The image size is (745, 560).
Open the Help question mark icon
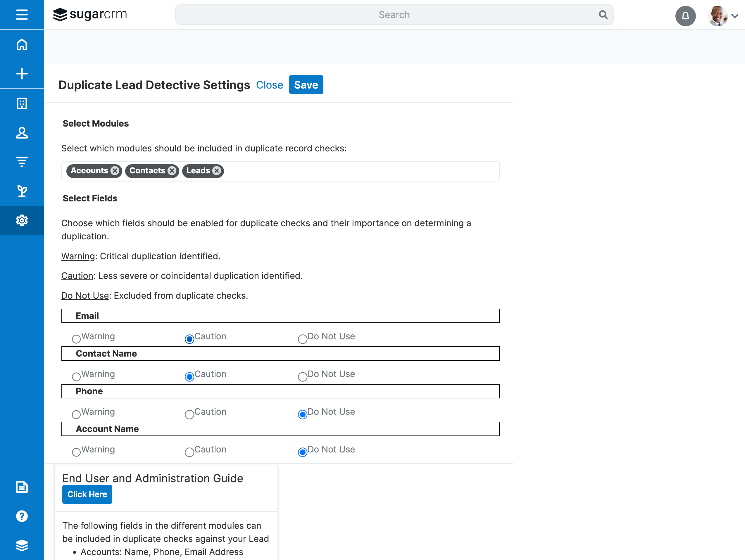22,516
